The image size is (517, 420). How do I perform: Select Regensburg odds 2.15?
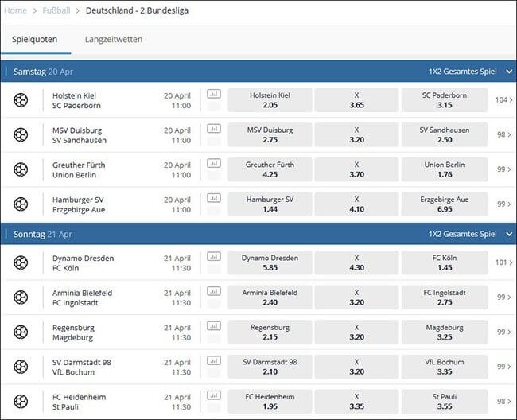point(270,332)
